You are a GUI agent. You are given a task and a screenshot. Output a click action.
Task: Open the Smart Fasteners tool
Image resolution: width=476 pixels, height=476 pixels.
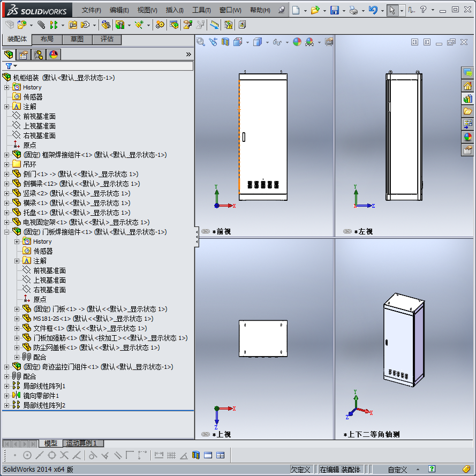73,25
